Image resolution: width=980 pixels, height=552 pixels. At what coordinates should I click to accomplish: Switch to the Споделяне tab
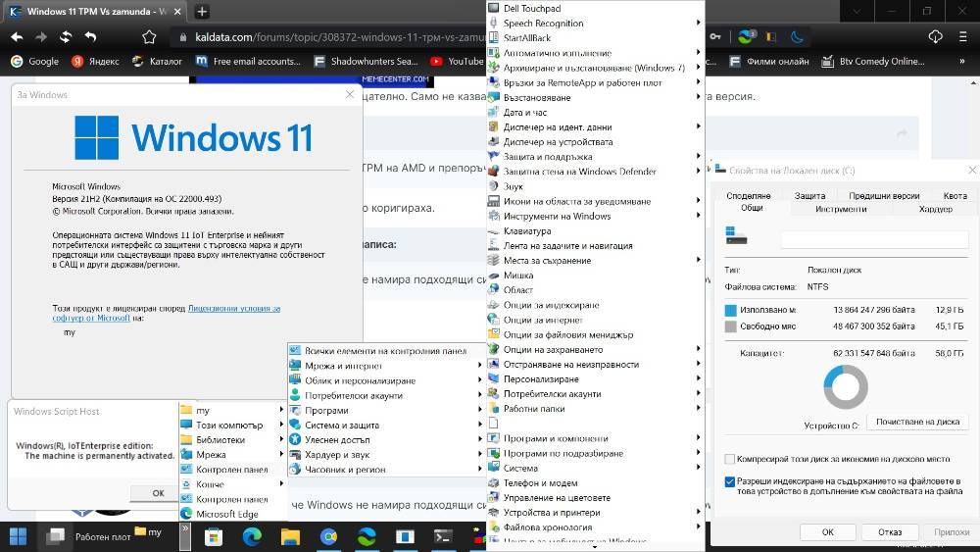[748, 196]
